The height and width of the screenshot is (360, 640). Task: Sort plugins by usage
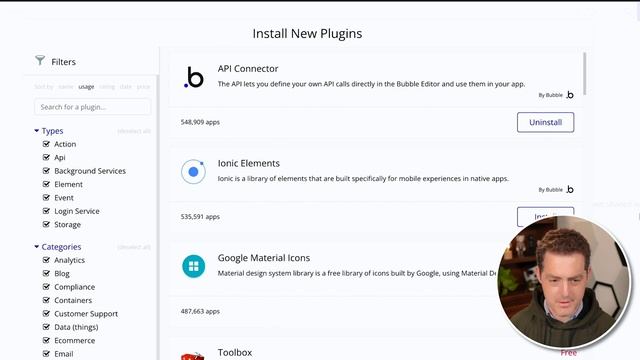[86, 87]
